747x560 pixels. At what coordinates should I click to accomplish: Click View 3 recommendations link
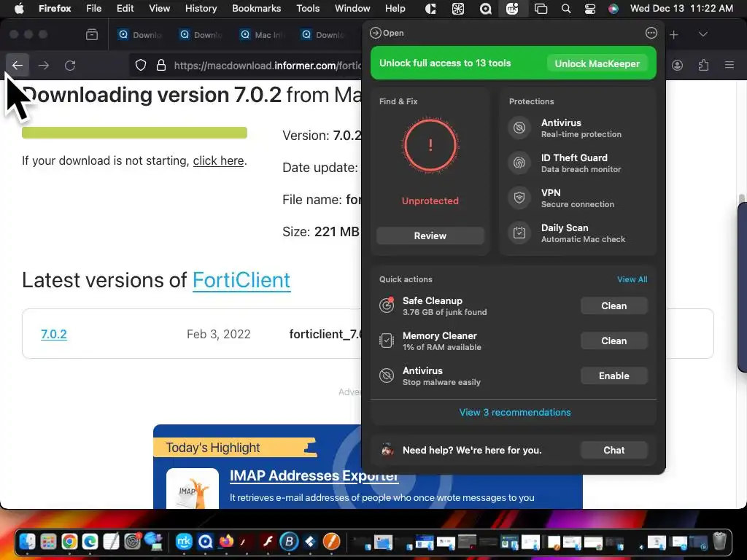515,413
